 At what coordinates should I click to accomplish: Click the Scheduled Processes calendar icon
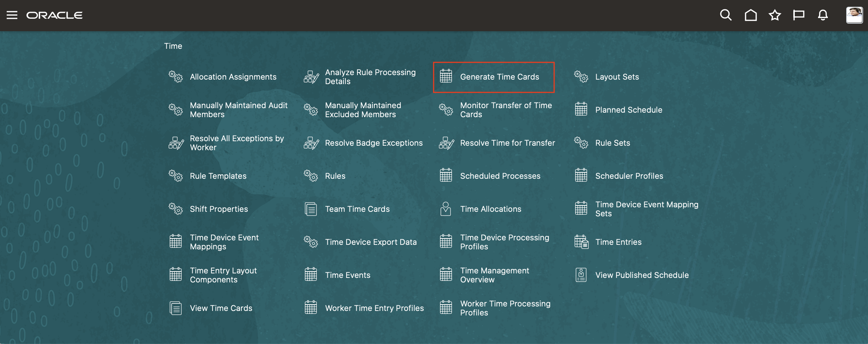coord(445,175)
